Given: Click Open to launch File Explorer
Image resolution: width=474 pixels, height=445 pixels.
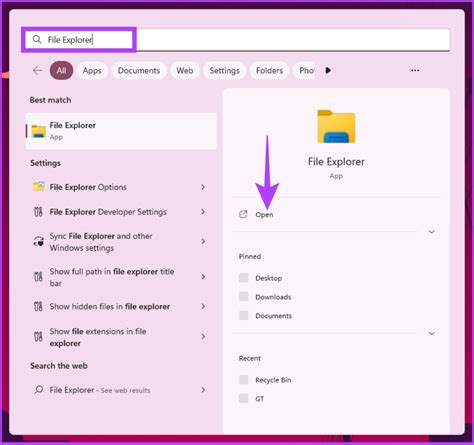Looking at the screenshot, I should pyautogui.click(x=264, y=215).
